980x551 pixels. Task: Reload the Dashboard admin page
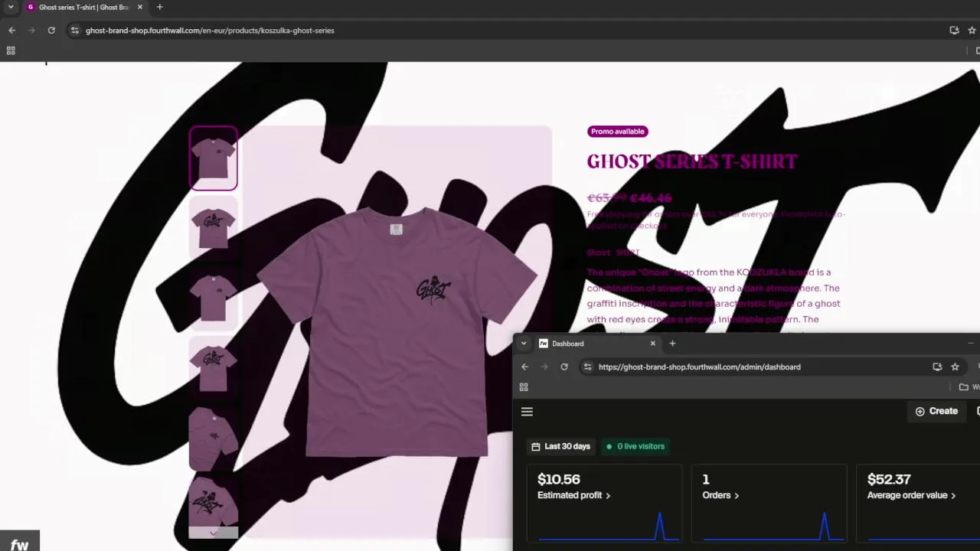(x=564, y=367)
